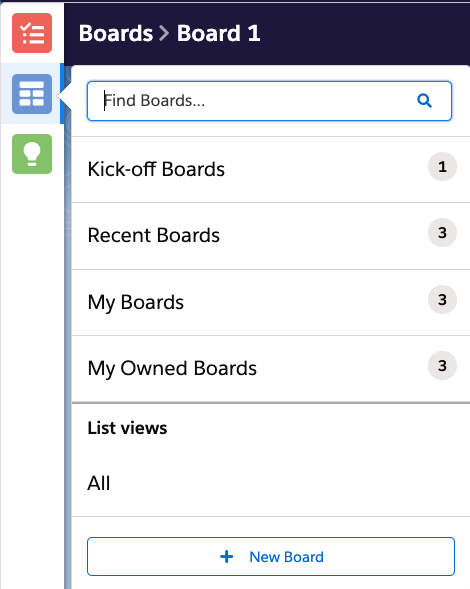Click the List views section heading
Screen dimensions: 470x589
click(x=127, y=428)
